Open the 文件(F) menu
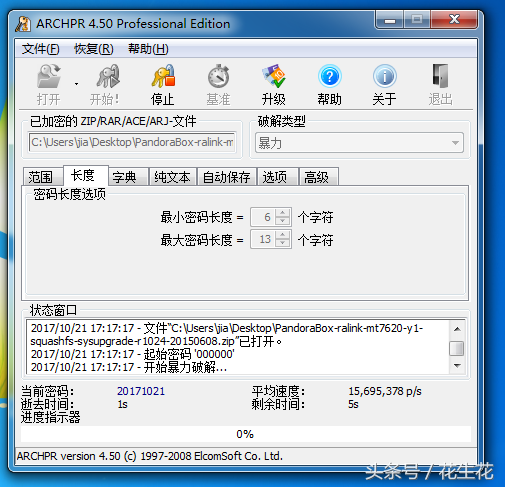The image size is (505, 487). coord(41,49)
